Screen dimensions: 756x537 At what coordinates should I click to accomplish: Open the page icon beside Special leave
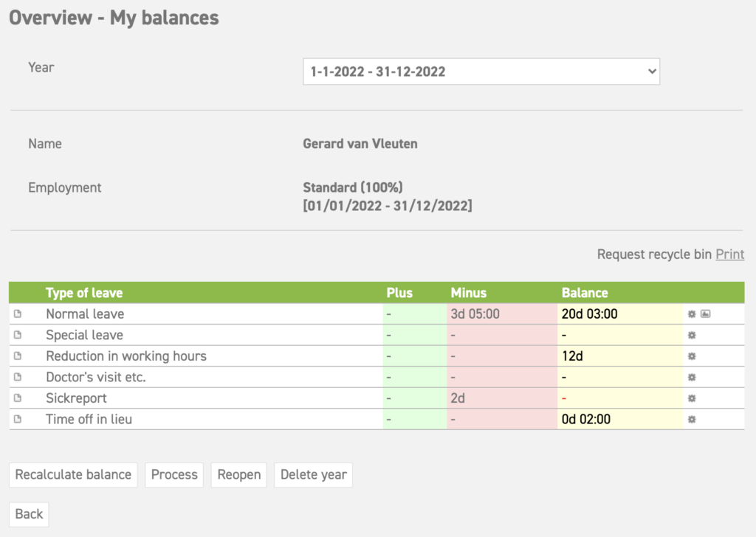pyautogui.click(x=16, y=335)
